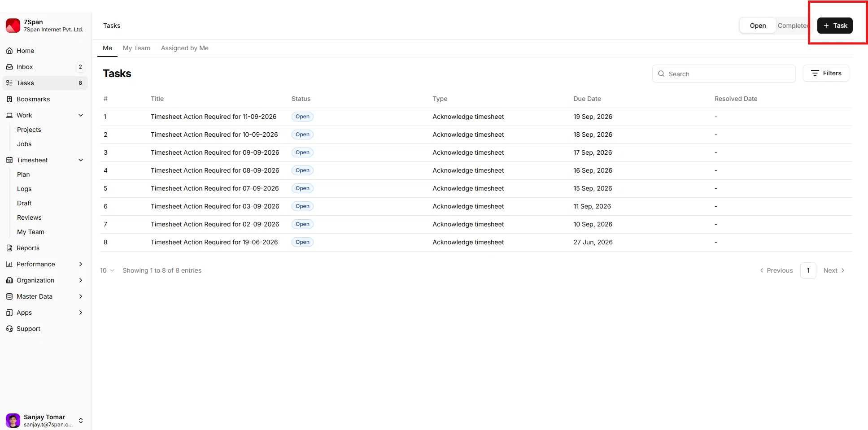Click the Sanjay Tomar avatar
Image resolution: width=868 pixels, height=430 pixels.
[x=13, y=421]
